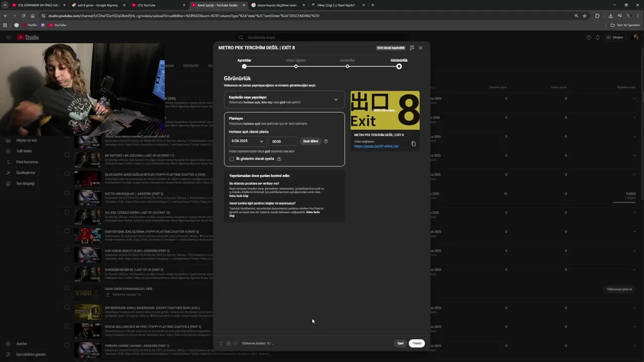Go to the Ayrıntılar step

click(x=244, y=63)
